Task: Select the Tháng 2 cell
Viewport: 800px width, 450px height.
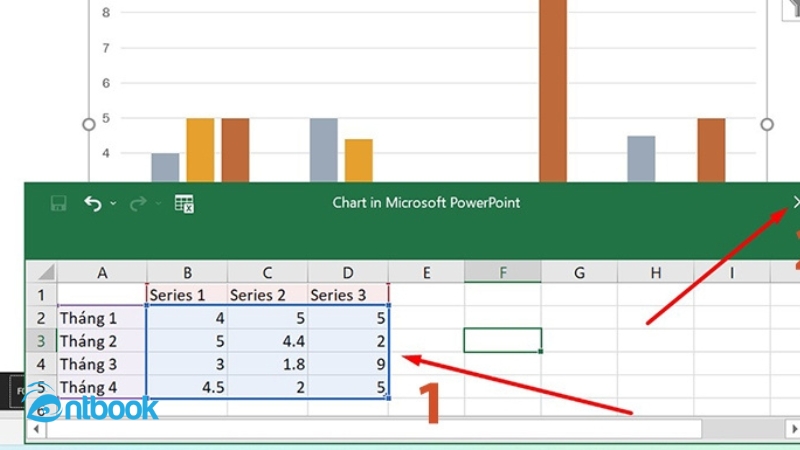Action: (x=102, y=341)
